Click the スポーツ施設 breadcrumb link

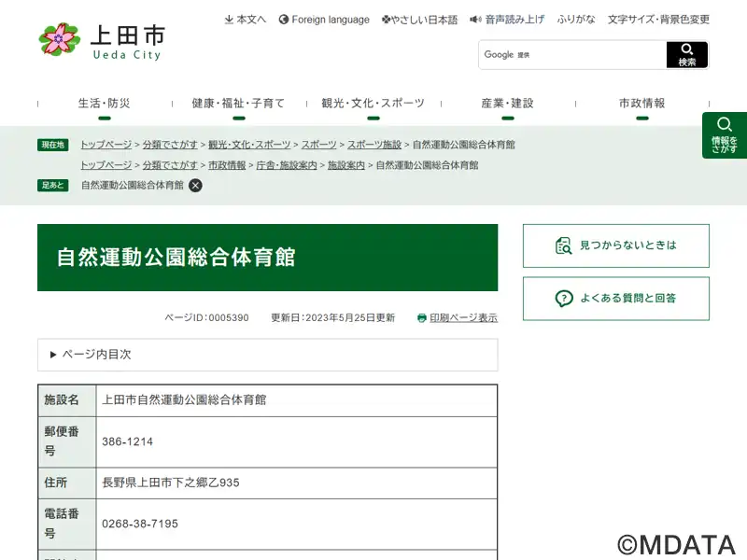tap(374, 145)
